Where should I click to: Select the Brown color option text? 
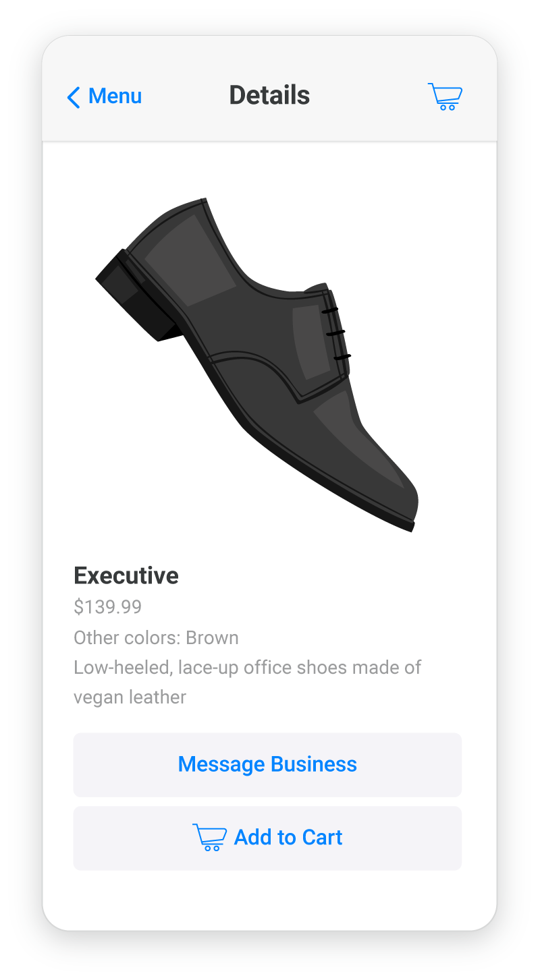(x=212, y=638)
